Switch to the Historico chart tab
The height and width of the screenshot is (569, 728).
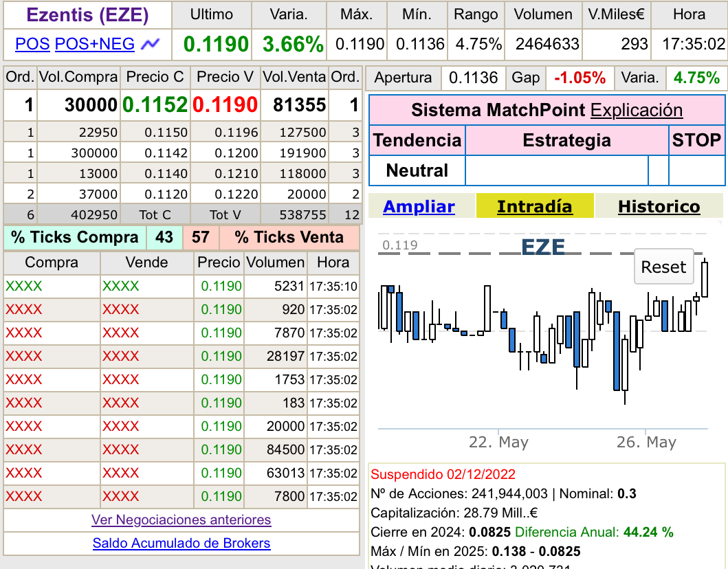[x=659, y=207]
